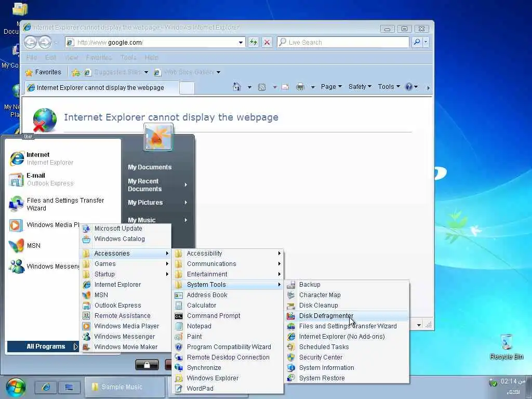Image resolution: width=532 pixels, height=399 pixels.
Task: Click the Live Search magnifier button
Action: click(417, 42)
